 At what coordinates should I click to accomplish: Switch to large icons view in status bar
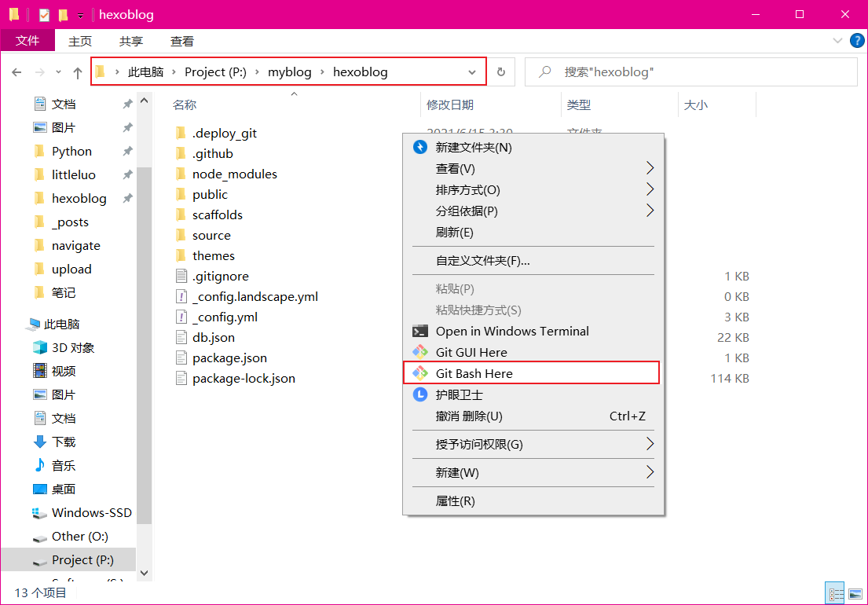pos(855,594)
